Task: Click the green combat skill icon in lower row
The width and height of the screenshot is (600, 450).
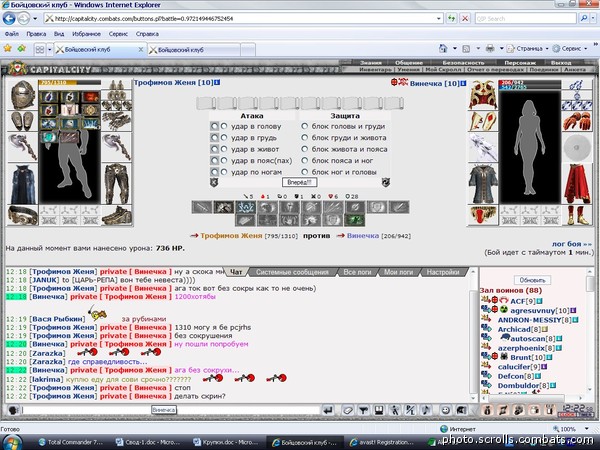Action: click(354, 220)
